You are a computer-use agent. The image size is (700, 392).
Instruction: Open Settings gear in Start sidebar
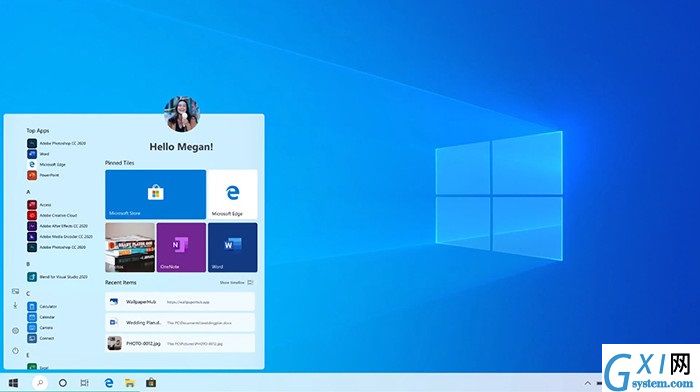tap(15, 331)
